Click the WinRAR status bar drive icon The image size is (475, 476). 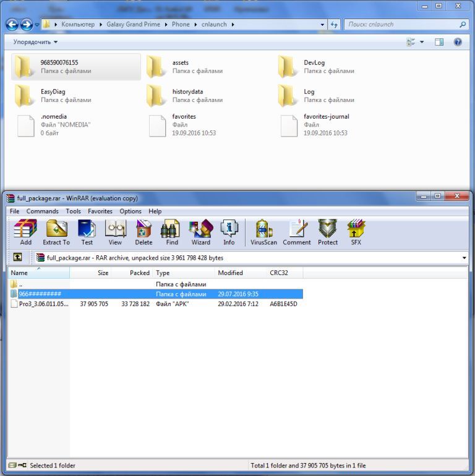12,465
